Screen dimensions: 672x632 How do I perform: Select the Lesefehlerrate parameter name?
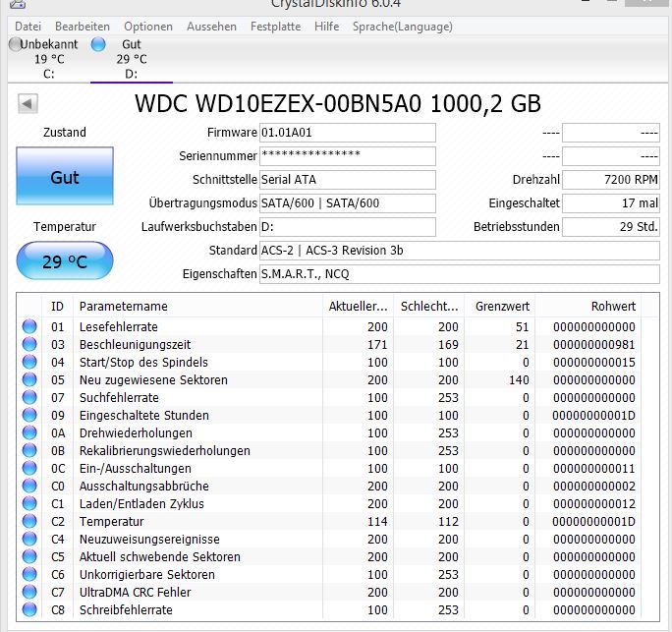[119, 326]
